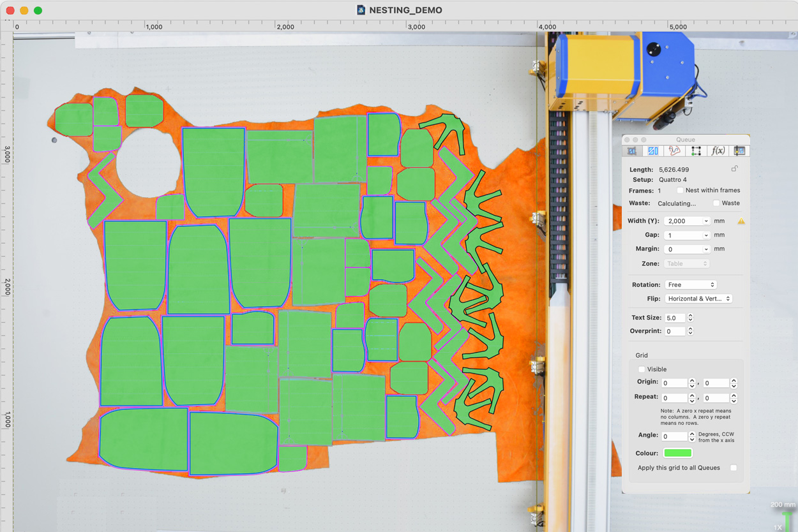Check Apply this grid to all Queues

pos(734,468)
